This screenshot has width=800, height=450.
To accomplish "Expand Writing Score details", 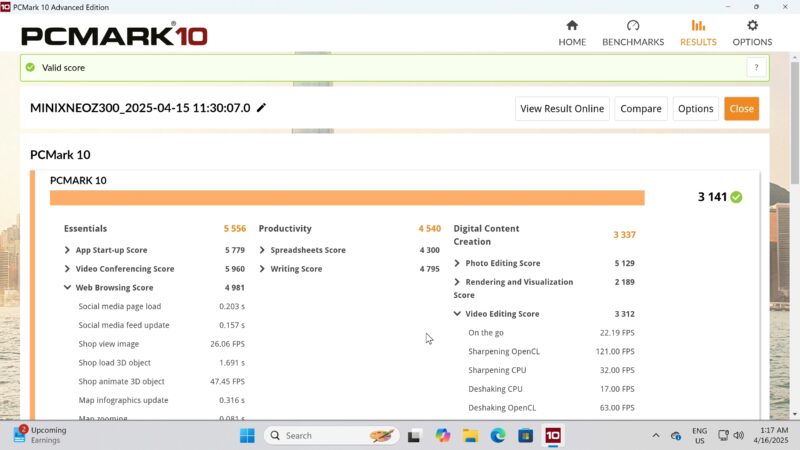I will point(262,269).
